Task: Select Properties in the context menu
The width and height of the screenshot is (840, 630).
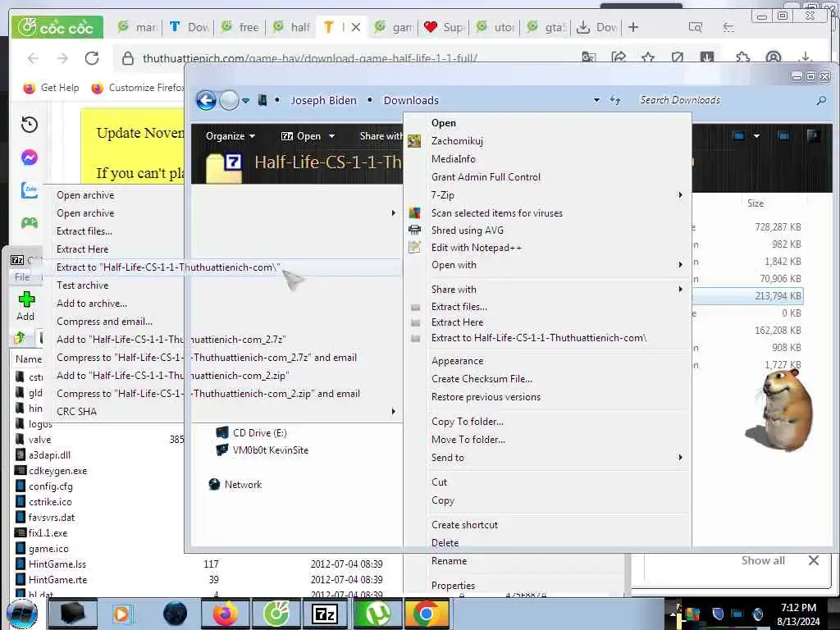Action: pyautogui.click(x=453, y=586)
